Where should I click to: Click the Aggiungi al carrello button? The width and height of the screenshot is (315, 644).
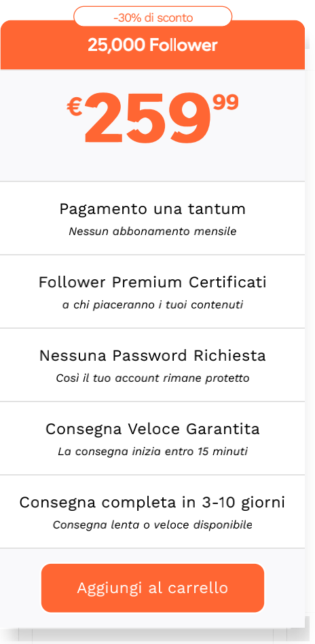[x=152, y=588]
